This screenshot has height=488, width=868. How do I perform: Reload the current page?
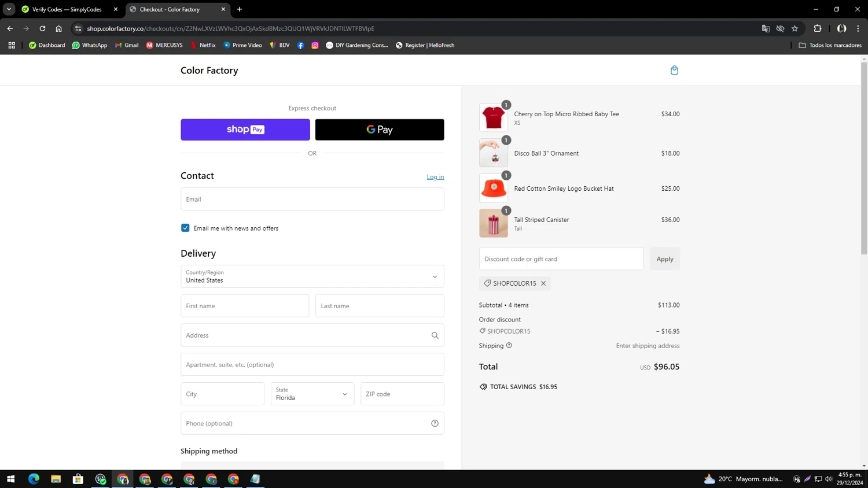click(42, 28)
